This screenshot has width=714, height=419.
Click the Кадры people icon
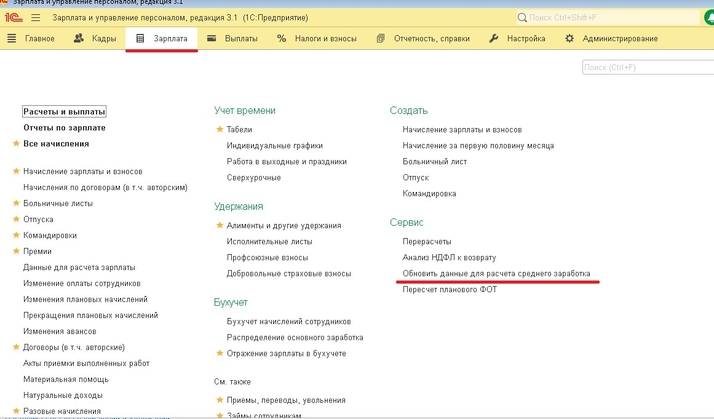coord(78,39)
